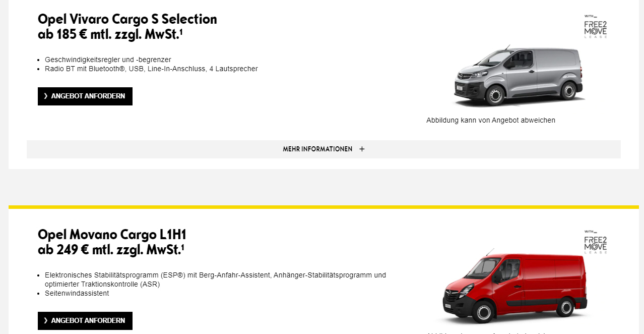The width and height of the screenshot is (644, 334).
Task: Click the chevron arrow on Vivaro Angebot button
Action: (46, 96)
